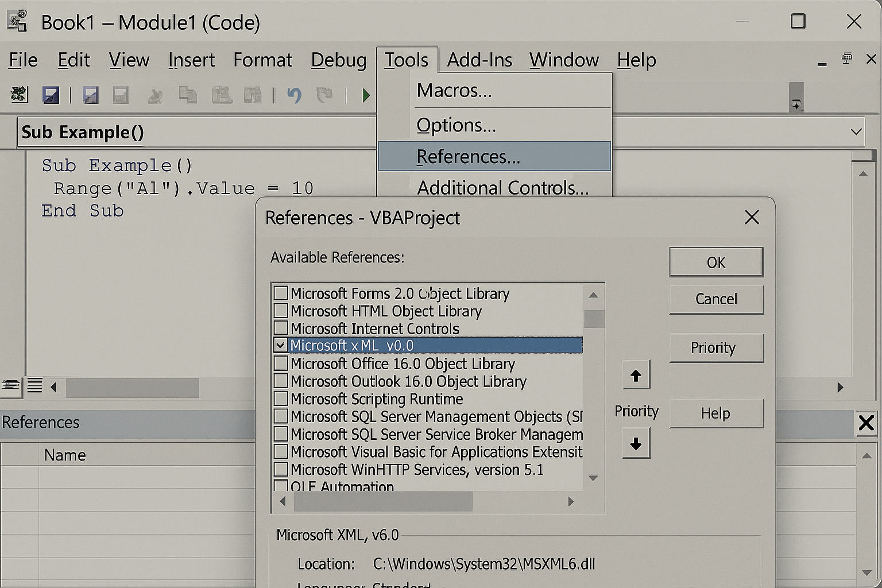Open the Edit menu

(73, 60)
